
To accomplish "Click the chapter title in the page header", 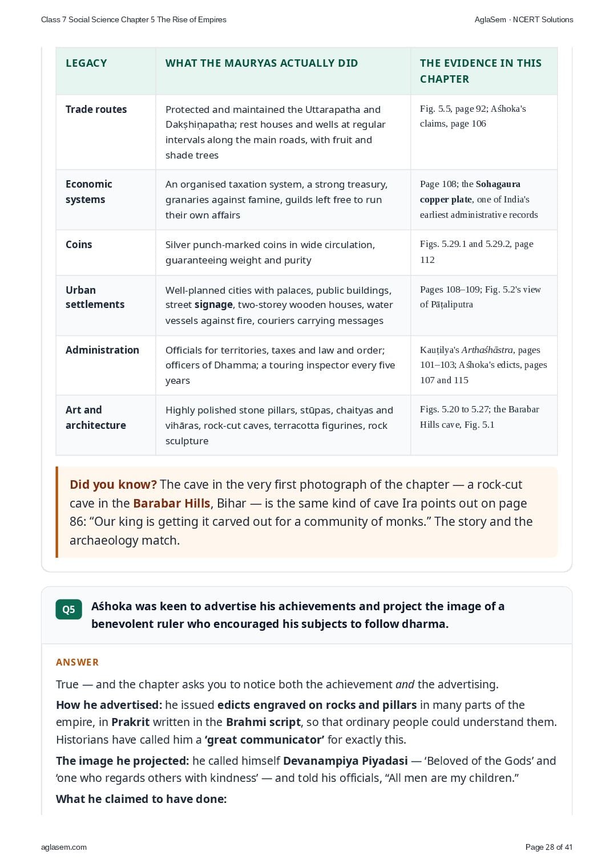I will tap(134, 19).
